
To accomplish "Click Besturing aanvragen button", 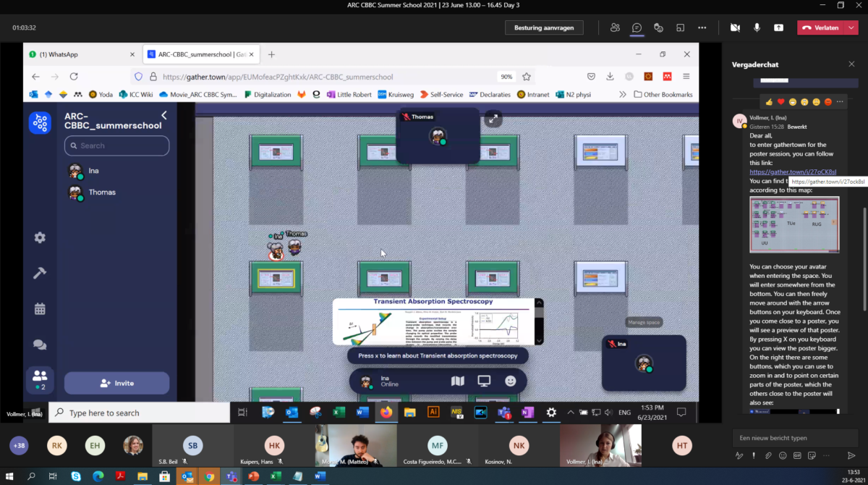I will point(544,28).
